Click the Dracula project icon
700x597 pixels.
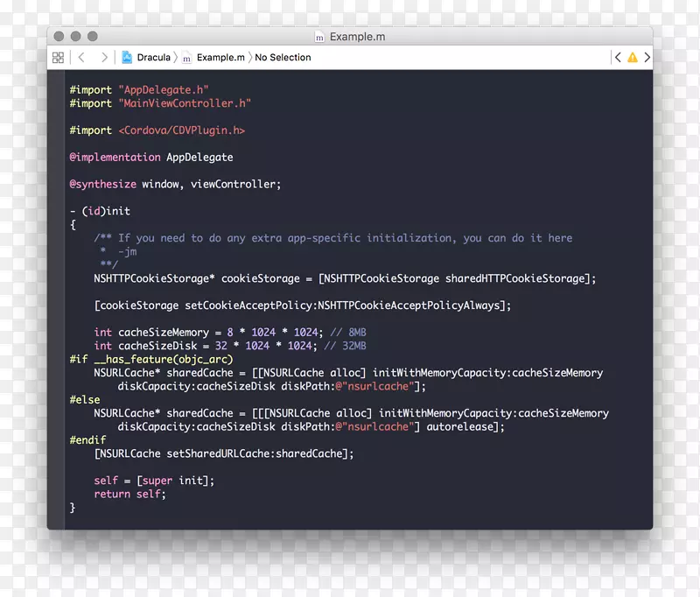point(127,58)
